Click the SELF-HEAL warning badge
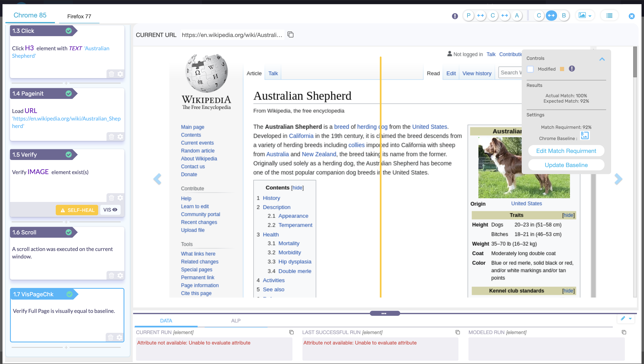The height and width of the screenshot is (364, 644). click(x=77, y=210)
